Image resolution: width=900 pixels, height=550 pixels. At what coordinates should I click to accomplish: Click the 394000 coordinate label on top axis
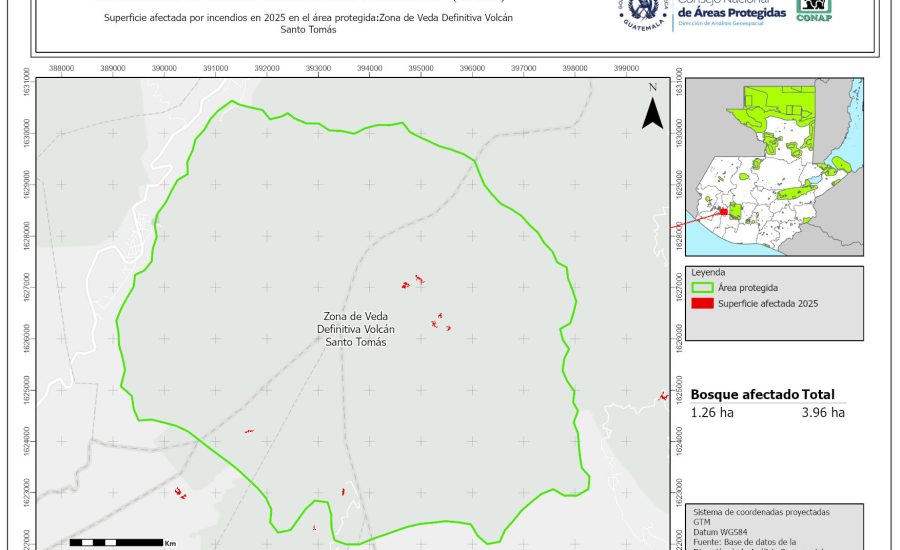tap(369, 68)
